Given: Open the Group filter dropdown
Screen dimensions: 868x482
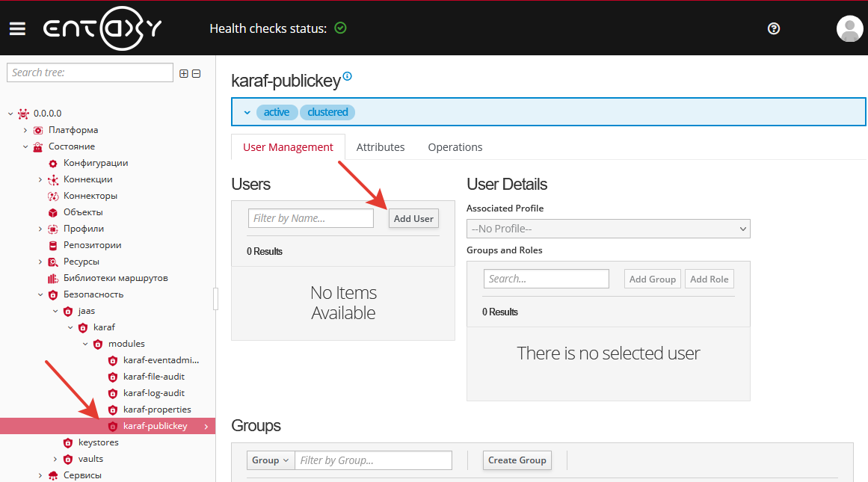Looking at the screenshot, I should pyautogui.click(x=270, y=460).
